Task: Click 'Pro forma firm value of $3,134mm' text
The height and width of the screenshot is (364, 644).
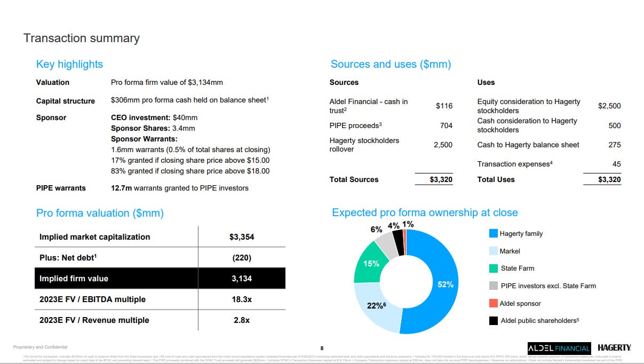Action: point(166,82)
